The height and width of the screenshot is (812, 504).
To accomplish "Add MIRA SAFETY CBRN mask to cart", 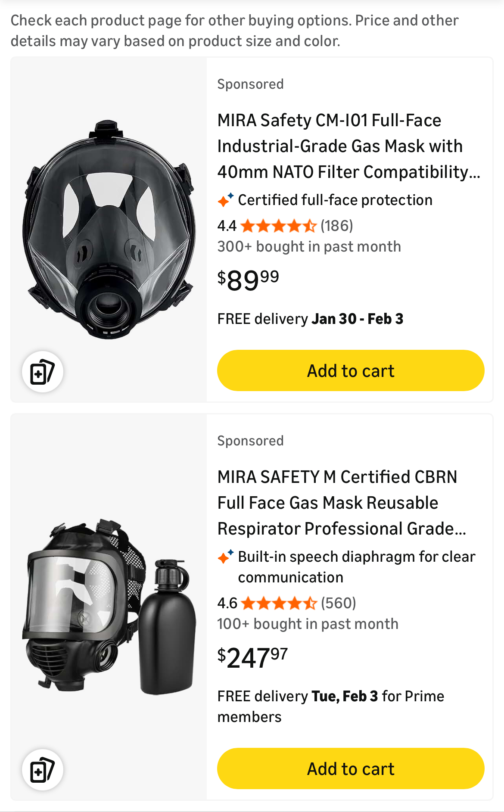I will pos(350,768).
